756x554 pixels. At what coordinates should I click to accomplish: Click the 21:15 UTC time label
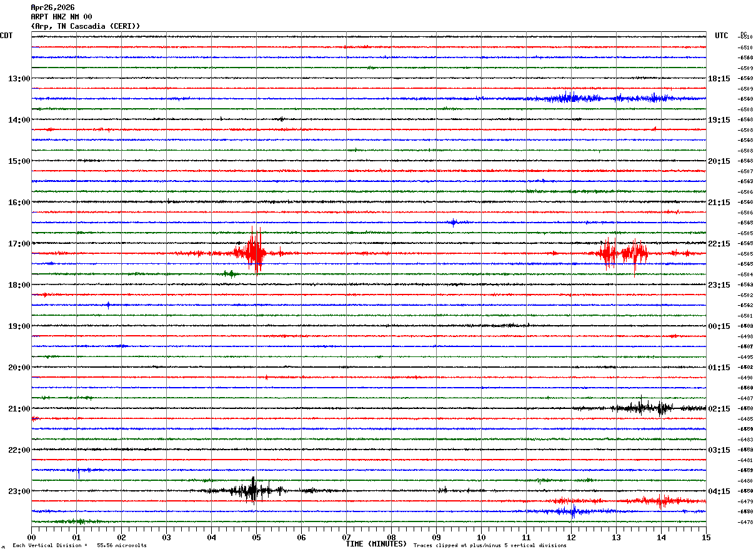(x=719, y=203)
